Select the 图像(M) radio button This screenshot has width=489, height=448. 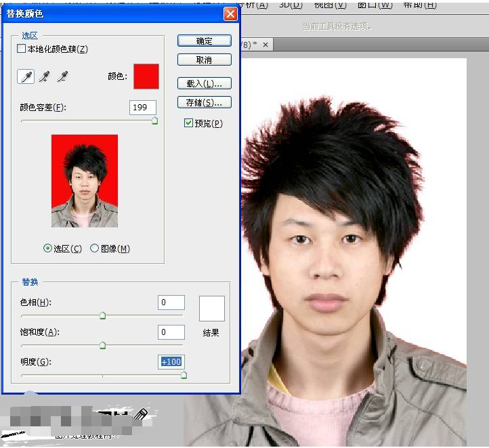[94, 248]
